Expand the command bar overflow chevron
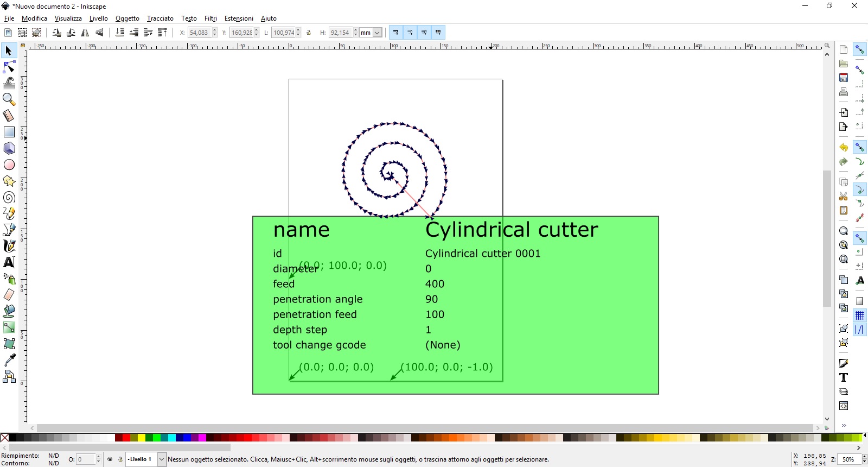The height and width of the screenshot is (467, 868). (x=844, y=425)
